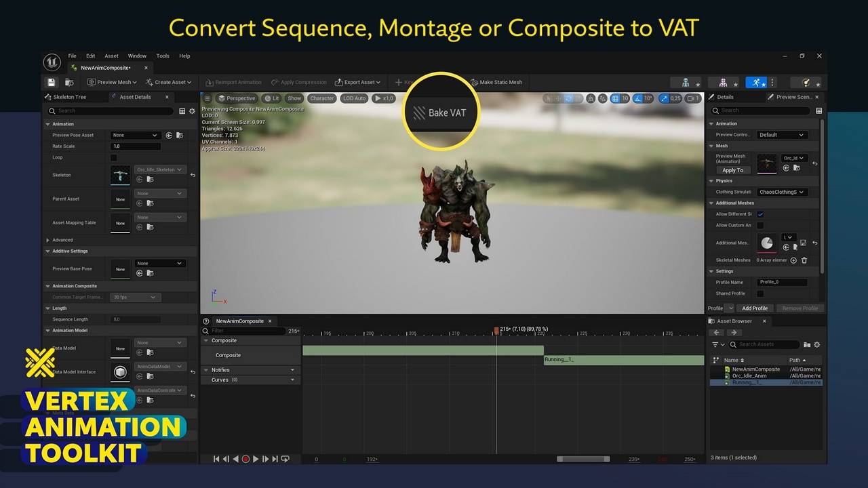Enable the Loop checkbox
Viewport: 868px width, 488px height.
pyautogui.click(x=113, y=157)
